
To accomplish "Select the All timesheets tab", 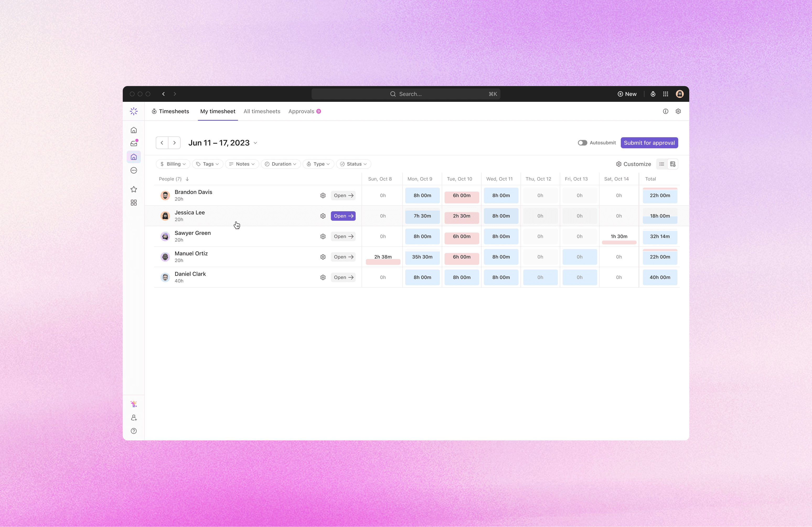I will [x=262, y=111].
